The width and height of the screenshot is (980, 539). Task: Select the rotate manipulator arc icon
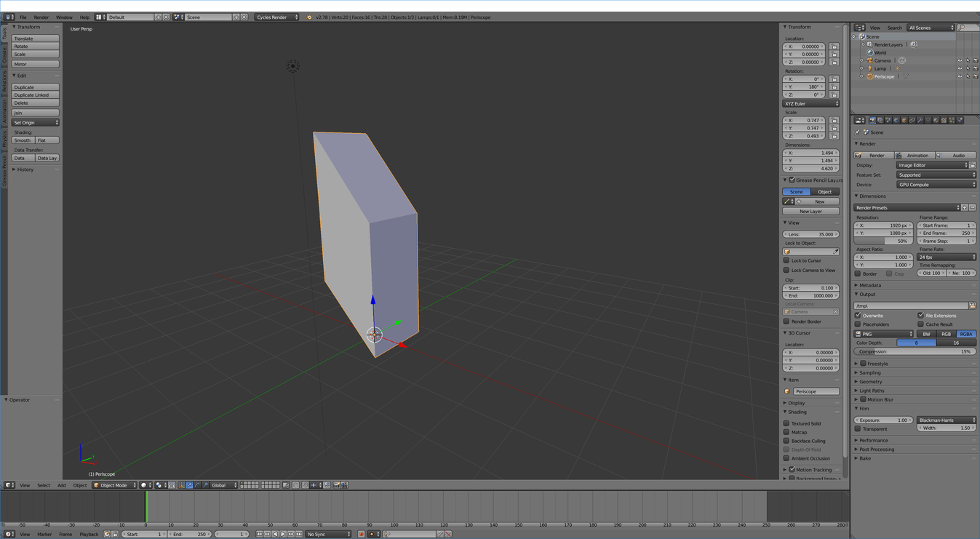click(197, 485)
